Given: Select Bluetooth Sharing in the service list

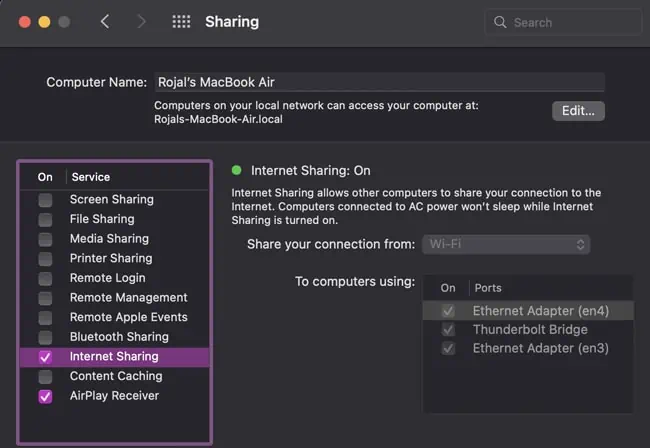Looking at the screenshot, I should pyautogui.click(x=119, y=337).
